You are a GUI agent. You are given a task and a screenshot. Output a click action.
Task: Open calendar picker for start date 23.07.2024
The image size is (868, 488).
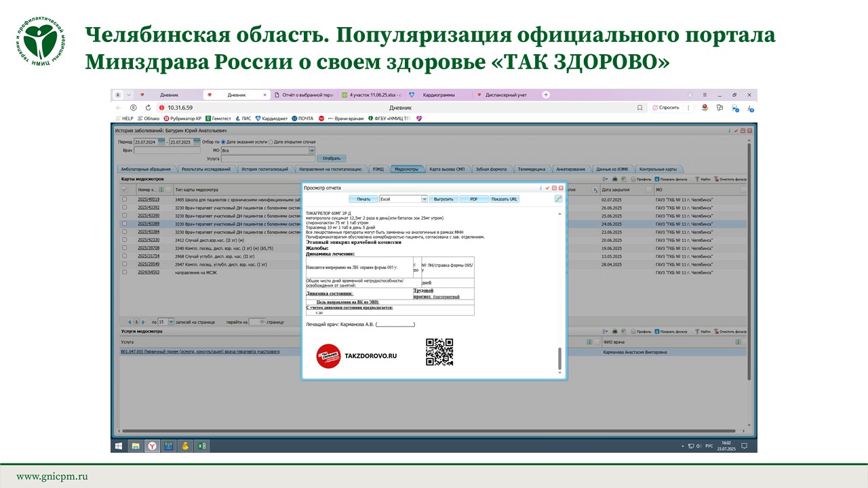pos(161,142)
